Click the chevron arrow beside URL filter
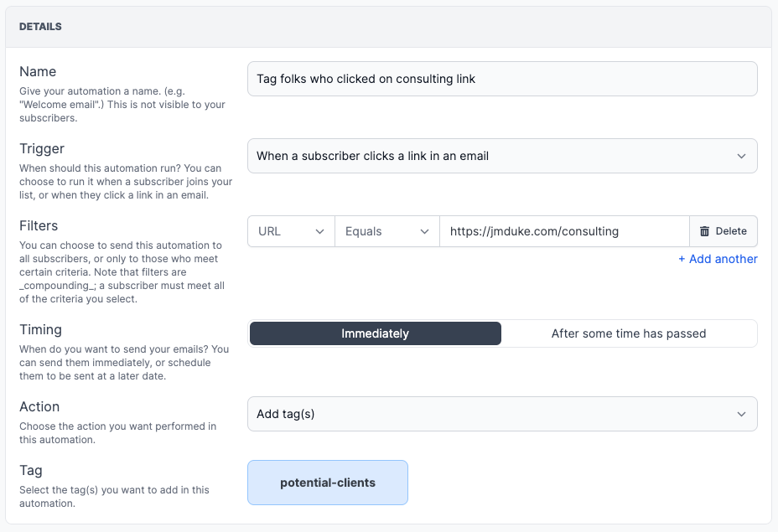Viewport: 778px width, 532px height. (319, 231)
